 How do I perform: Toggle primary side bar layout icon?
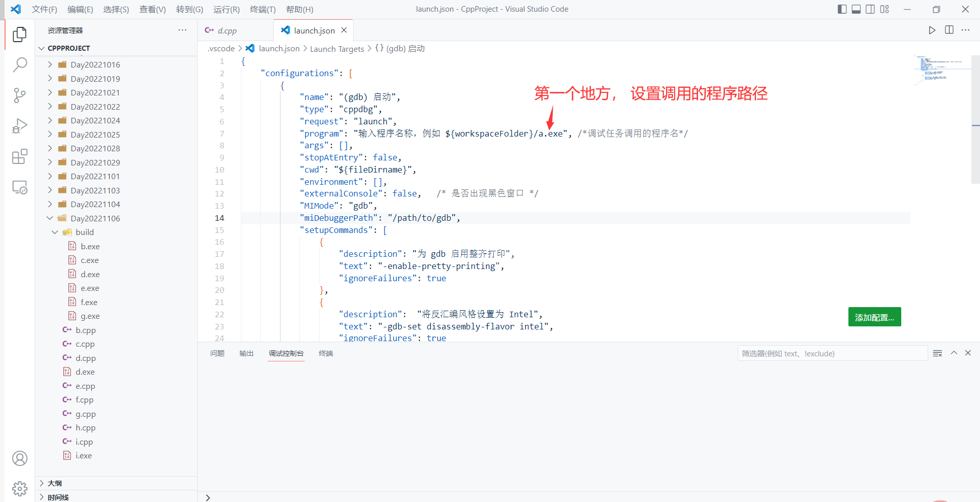(842, 9)
